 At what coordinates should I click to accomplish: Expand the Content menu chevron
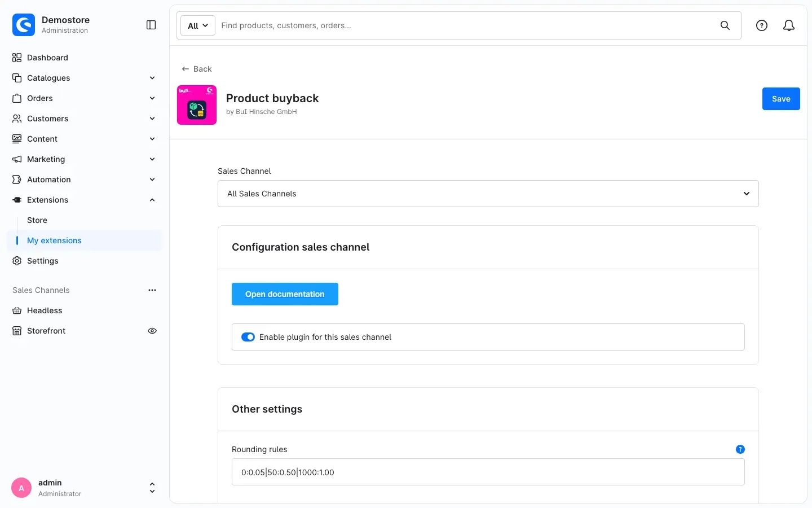(x=152, y=139)
